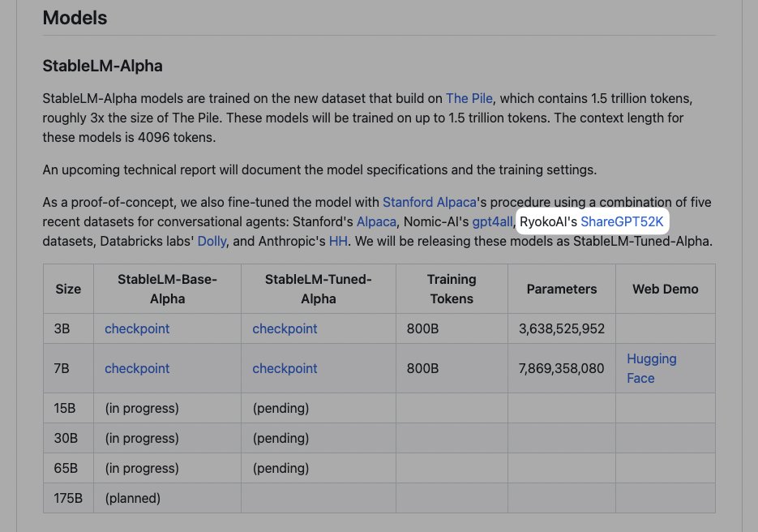Image resolution: width=758 pixels, height=532 pixels.
Task: Open the Stanford Alpaca link
Action: click(430, 202)
